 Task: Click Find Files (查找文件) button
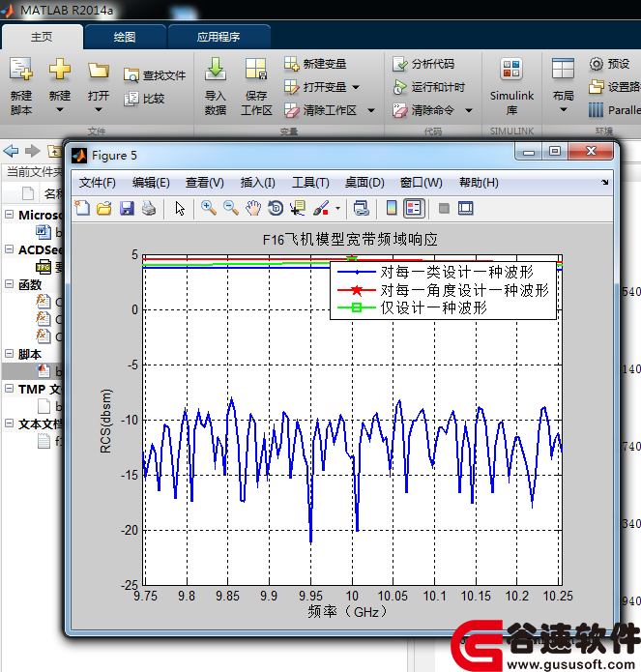click(x=155, y=75)
